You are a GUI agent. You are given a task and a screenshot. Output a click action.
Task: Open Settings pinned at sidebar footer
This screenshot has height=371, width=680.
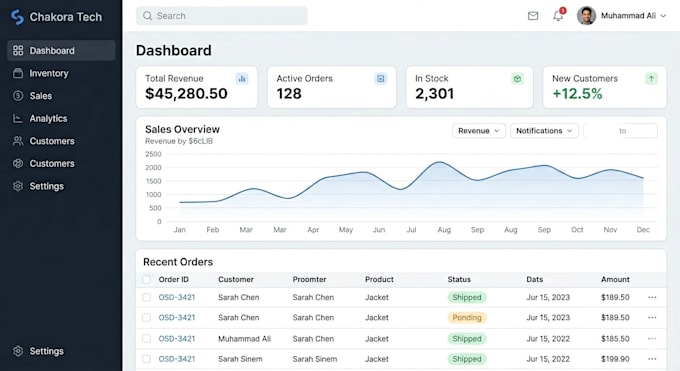pyautogui.click(x=46, y=351)
